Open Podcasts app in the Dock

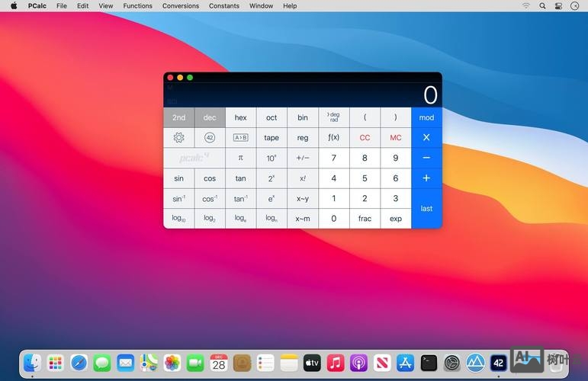coord(359,363)
